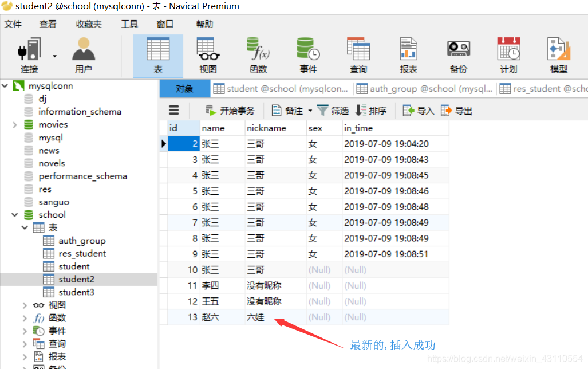Select the cell containing 赵六

(222, 317)
